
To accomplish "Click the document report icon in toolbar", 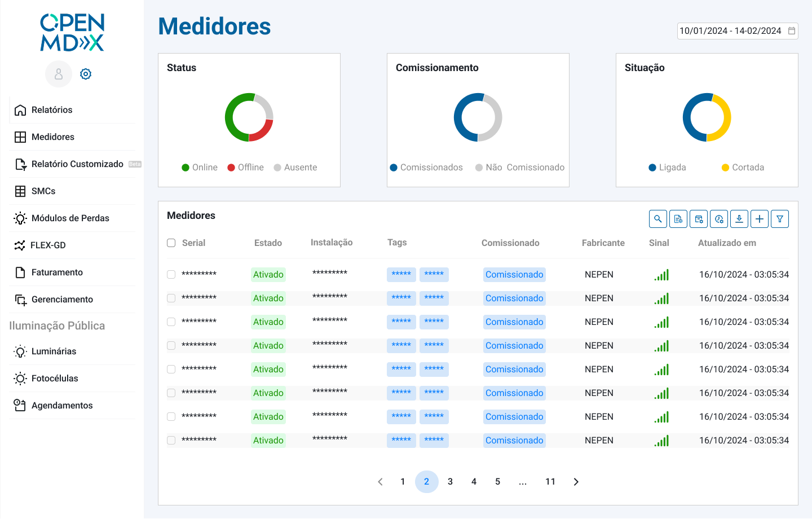I will tap(678, 219).
